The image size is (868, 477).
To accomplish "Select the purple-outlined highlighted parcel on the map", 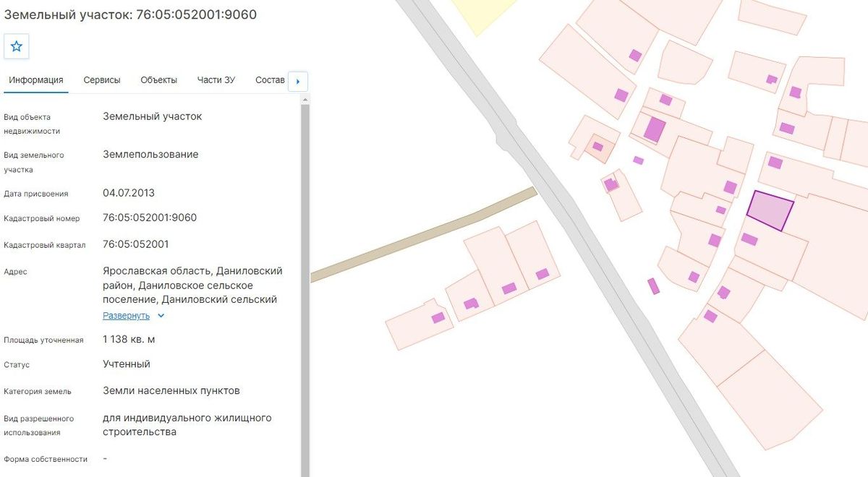I will pos(770,211).
